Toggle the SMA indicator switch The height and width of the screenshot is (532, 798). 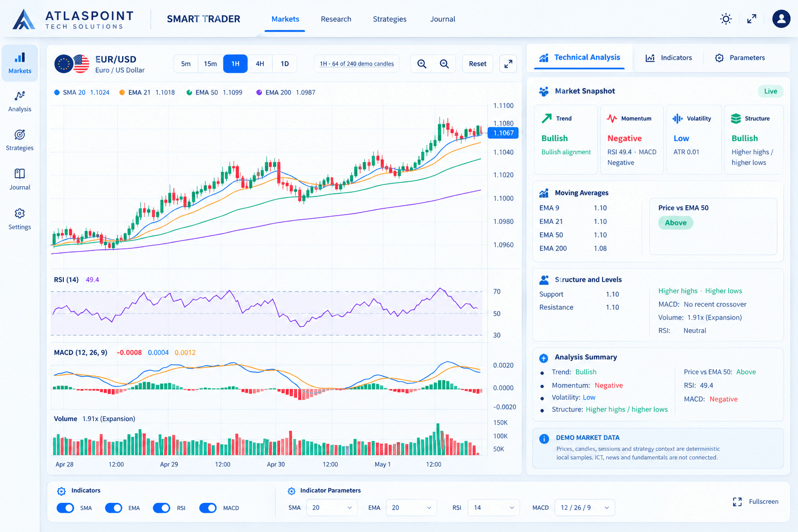pos(65,508)
